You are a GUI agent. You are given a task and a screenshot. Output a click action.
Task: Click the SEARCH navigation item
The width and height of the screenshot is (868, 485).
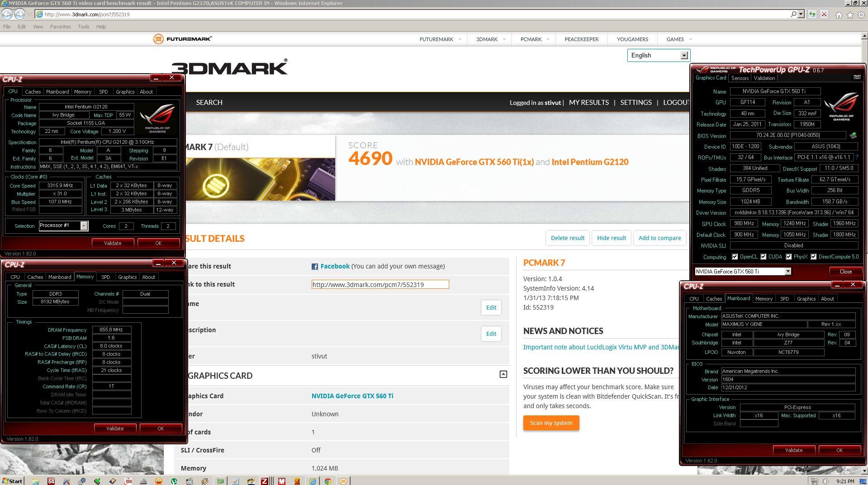tap(209, 103)
